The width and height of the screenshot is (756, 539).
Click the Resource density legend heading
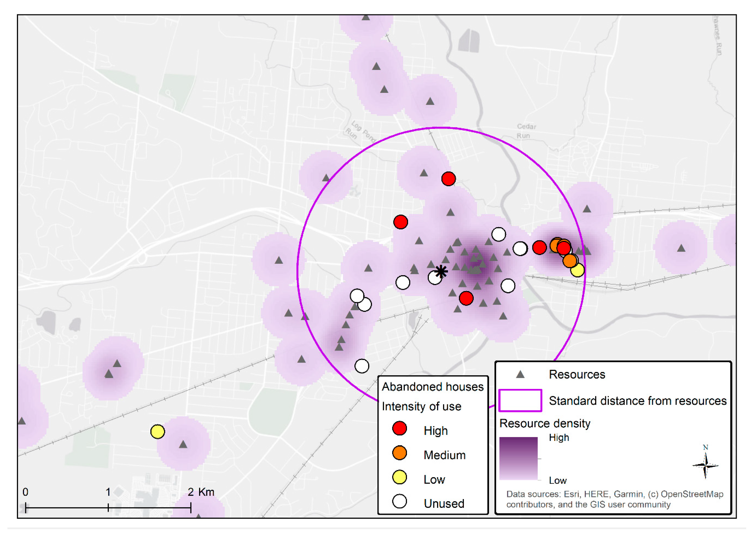[x=545, y=424]
